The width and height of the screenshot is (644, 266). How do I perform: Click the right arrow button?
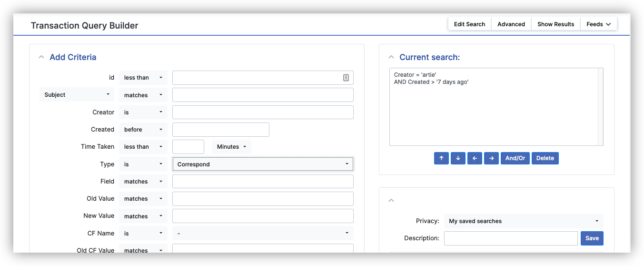491,158
